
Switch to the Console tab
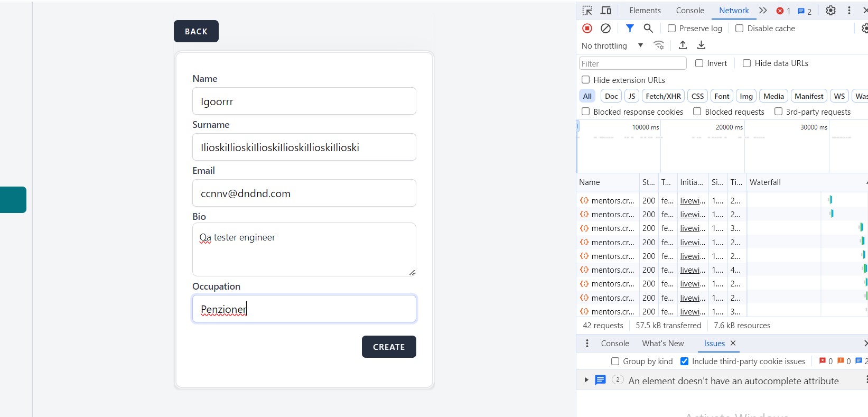(690, 11)
